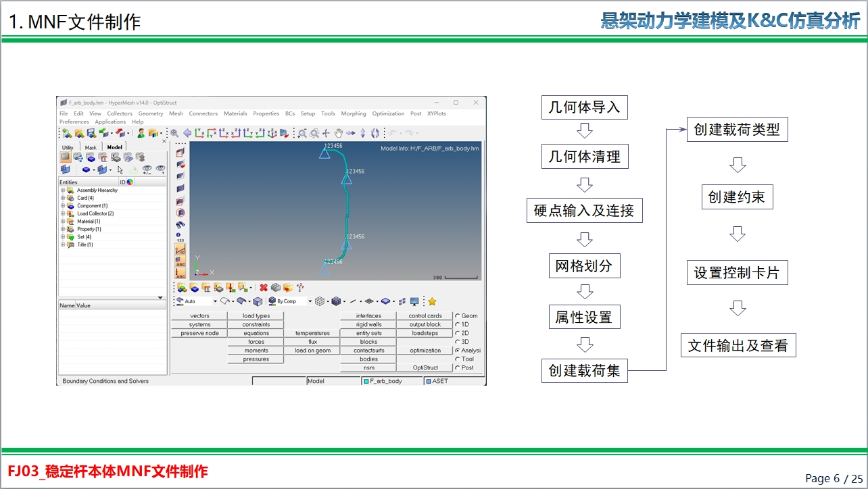Click the selector arrow icon in browser

120,170
